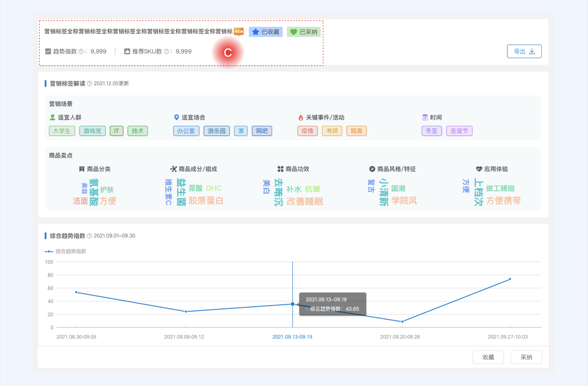
Task: Click the 2021.09.13-09.19 axis label
Action: (292, 337)
